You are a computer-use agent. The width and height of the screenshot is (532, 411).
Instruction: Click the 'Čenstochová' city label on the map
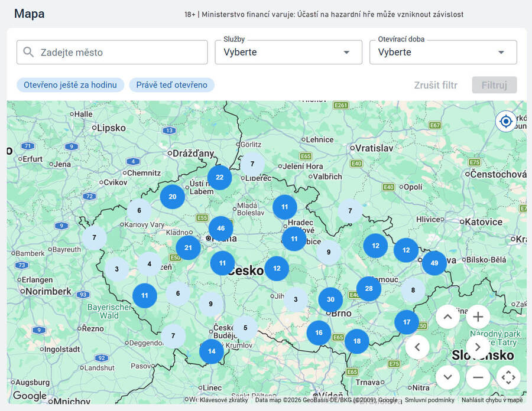click(x=498, y=174)
